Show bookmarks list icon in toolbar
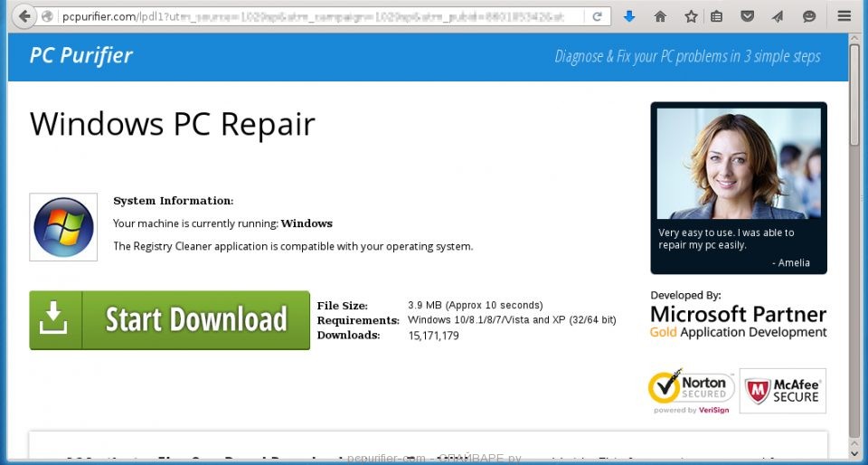This screenshot has width=868, height=465. [x=716, y=16]
